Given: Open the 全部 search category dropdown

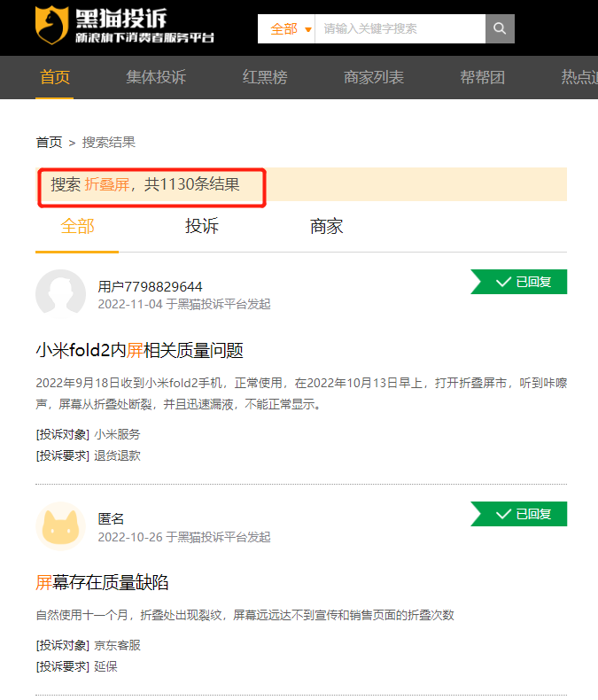Looking at the screenshot, I should [x=290, y=28].
